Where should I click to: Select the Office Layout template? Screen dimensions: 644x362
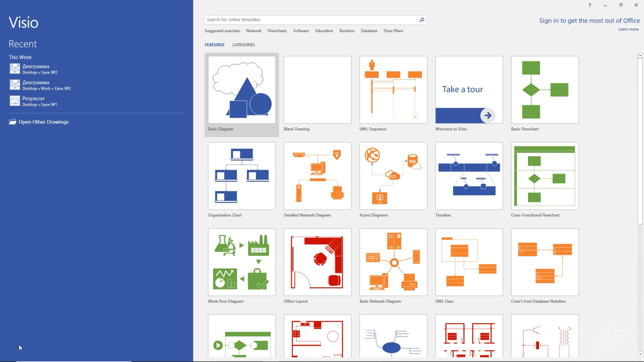(x=317, y=262)
